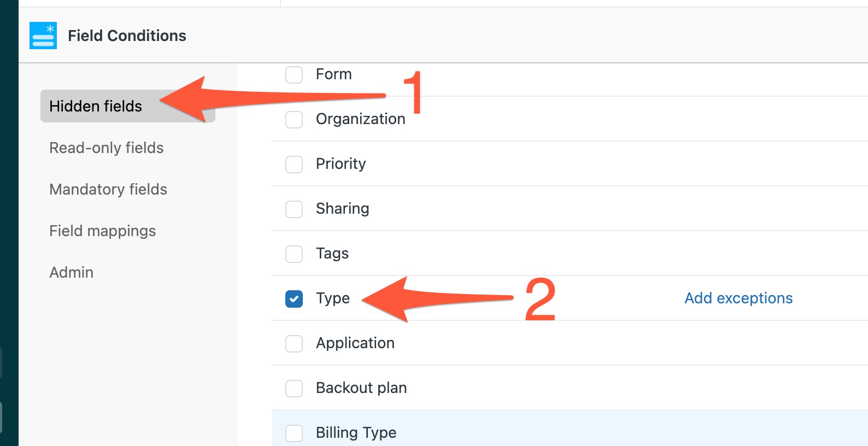Enable the Backout plan checkbox
The height and width of the screenshot is (446, 868).
(294, 389)
